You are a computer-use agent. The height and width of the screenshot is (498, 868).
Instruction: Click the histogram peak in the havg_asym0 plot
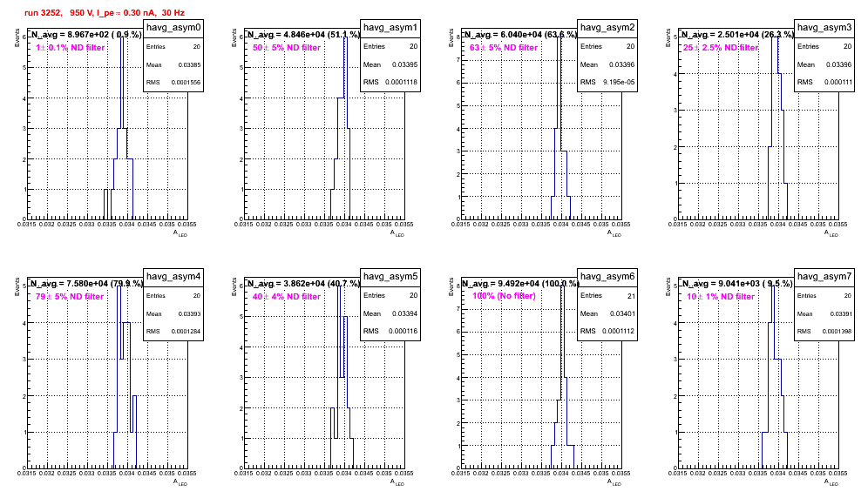(x=122, y=37)
